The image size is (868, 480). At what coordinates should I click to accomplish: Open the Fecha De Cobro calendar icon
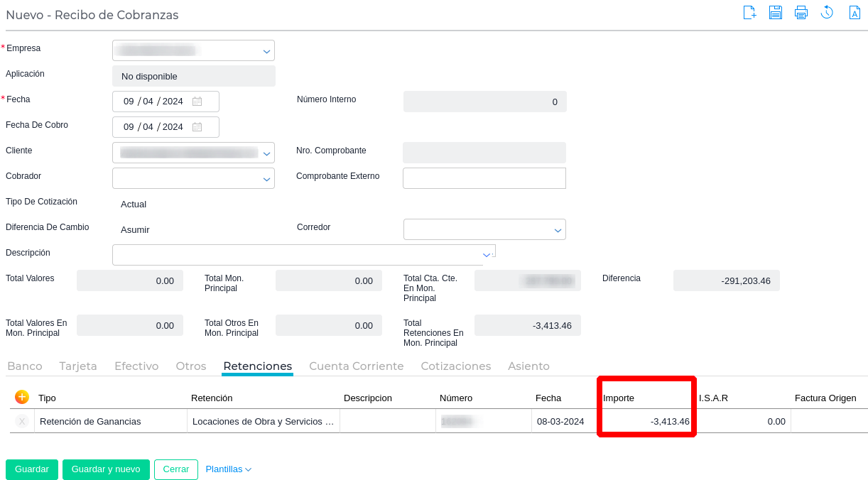click(197, 127)
